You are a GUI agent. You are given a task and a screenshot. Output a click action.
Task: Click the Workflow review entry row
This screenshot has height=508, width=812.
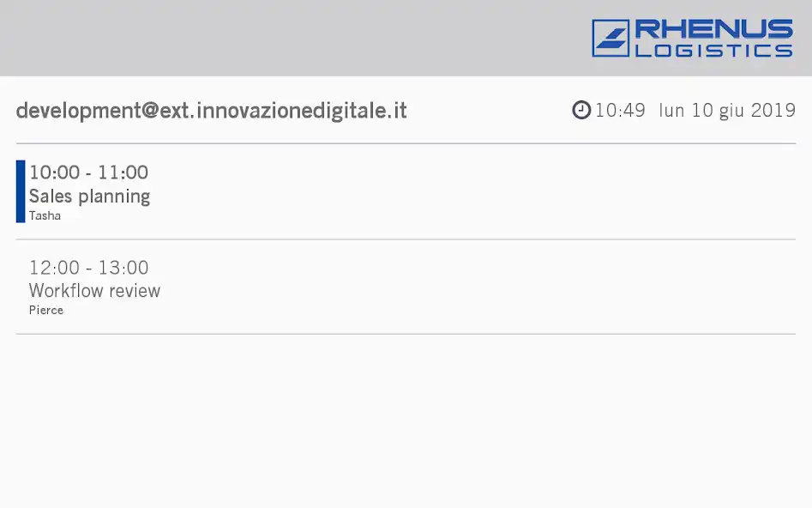[406, 287]
